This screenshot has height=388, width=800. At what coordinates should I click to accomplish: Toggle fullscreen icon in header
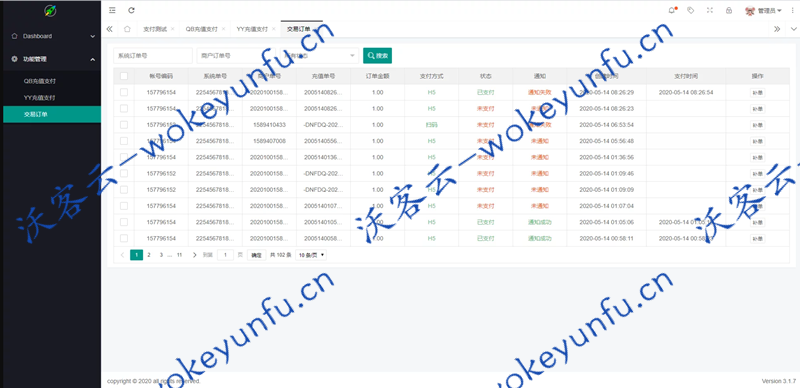pyautogui.click(x=710, y=10)
